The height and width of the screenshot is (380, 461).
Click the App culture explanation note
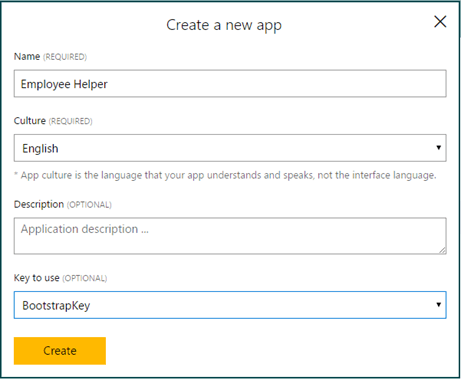coord(225,175)
